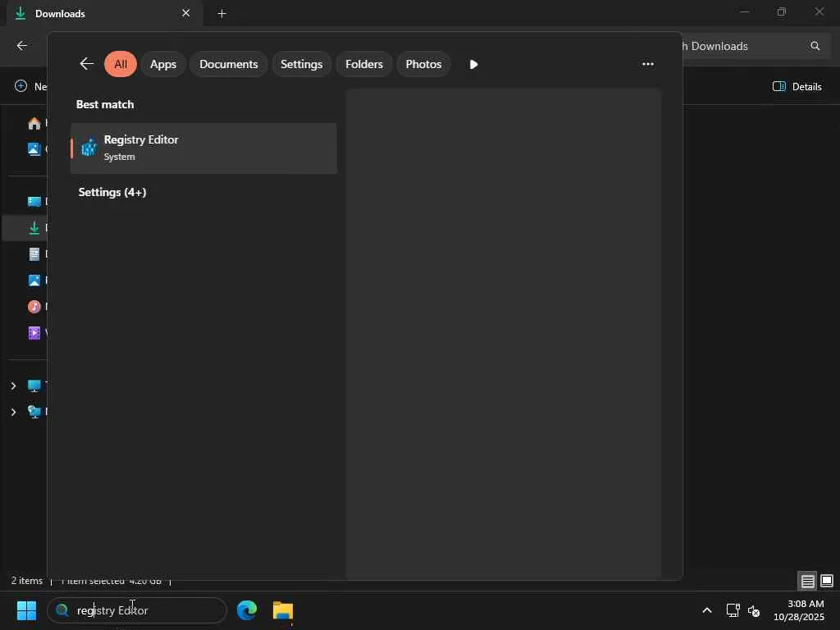Switch Explorer to large thumbnails view
The height and width of the screenshot is (630, 840).
pos(827,581)
